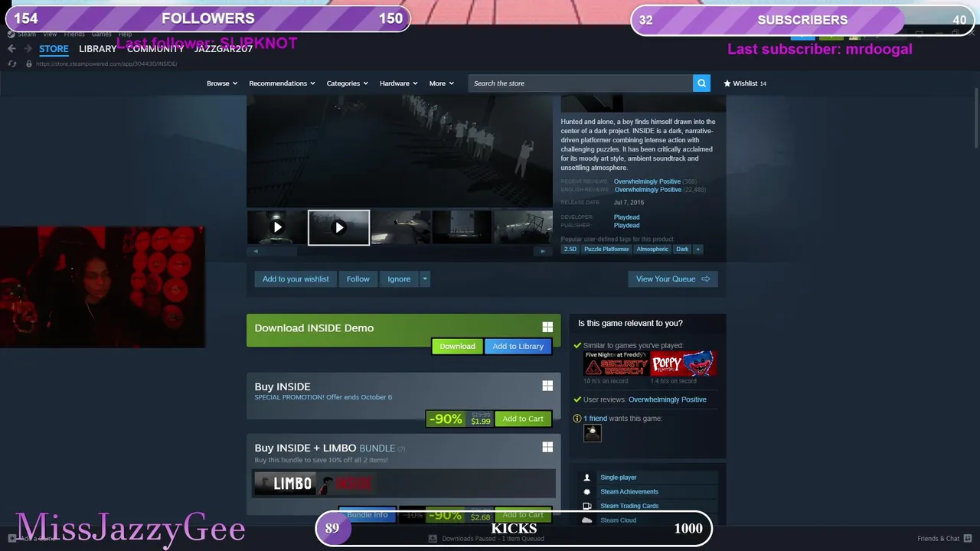This screenshot has width=980, height=551.
Task: Click the Wishlist star icon
Action: click(x=727, y=83)
